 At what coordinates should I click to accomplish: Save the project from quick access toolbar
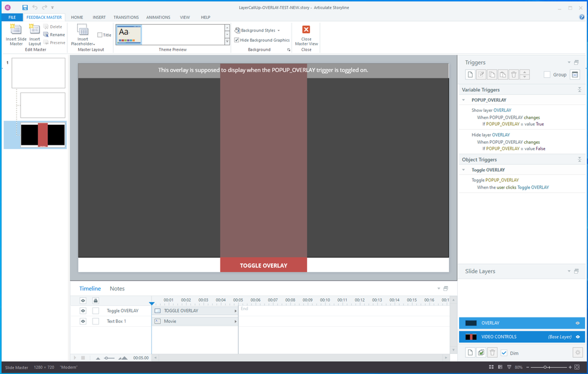click(x=25, y=8)
